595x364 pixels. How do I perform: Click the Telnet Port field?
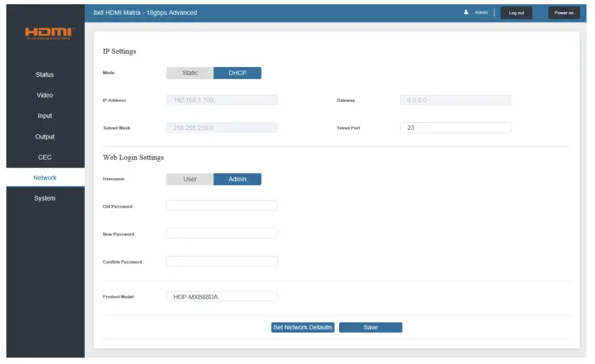pos(455,127)
